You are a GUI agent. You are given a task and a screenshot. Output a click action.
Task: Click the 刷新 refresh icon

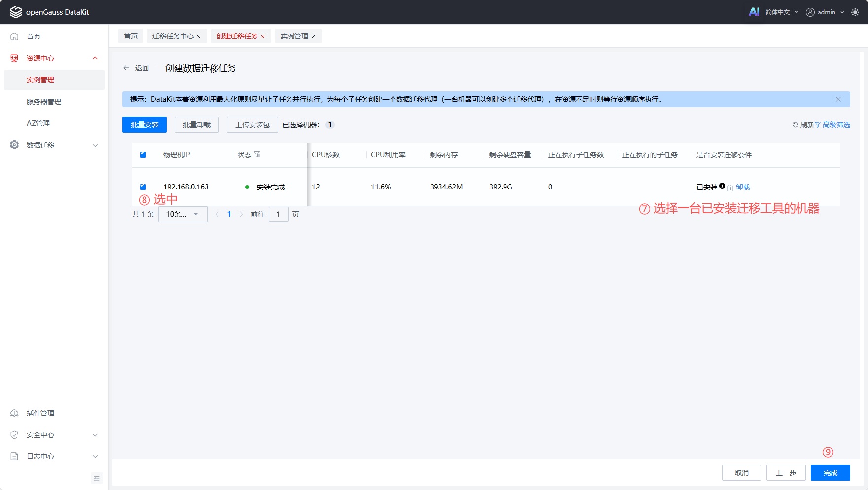coord(795,125)
